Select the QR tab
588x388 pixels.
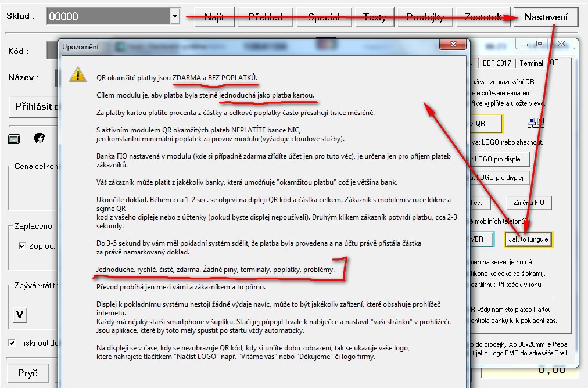click(x=554, y=62)
